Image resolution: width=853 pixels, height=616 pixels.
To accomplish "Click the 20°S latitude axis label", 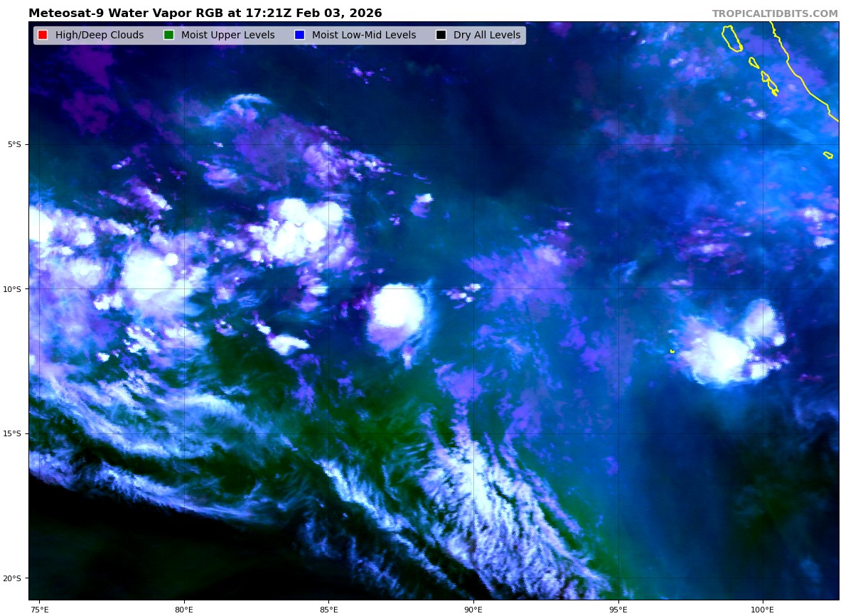I will [12, 578].
